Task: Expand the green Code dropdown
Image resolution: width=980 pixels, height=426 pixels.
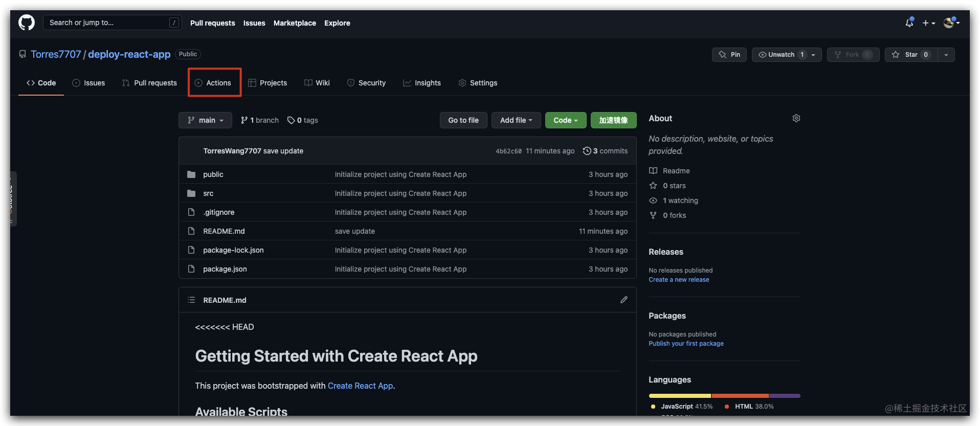Action: 566,120
